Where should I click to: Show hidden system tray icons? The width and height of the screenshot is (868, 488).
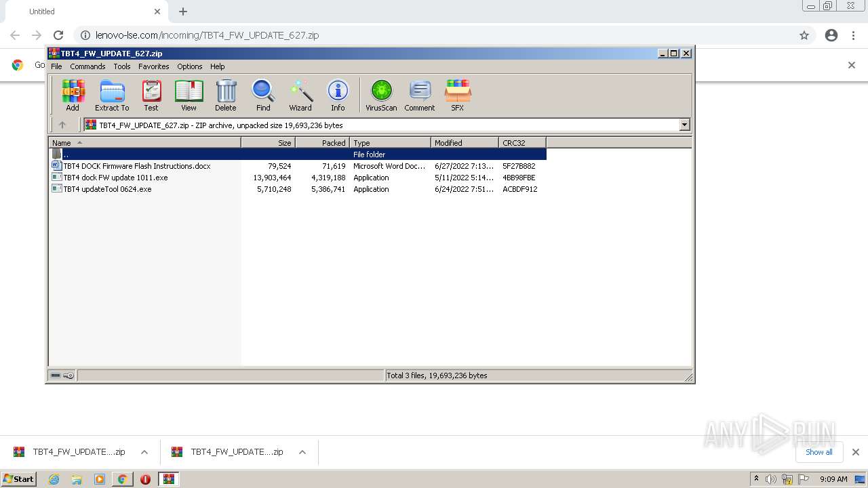tap(756, 479)
